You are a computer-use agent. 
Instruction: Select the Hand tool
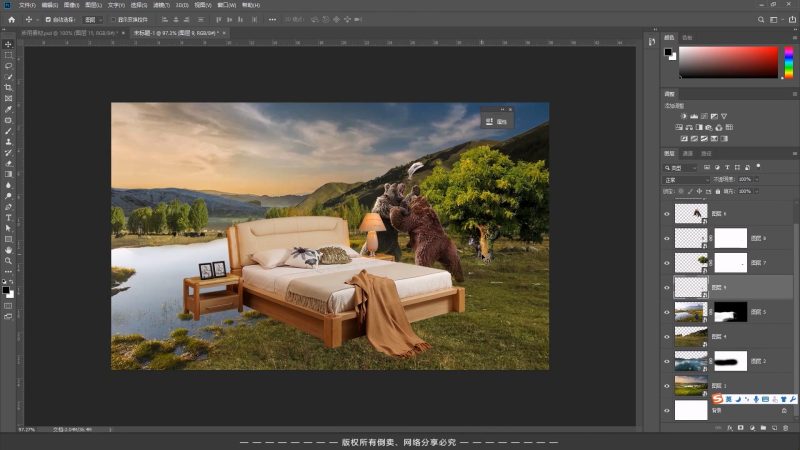pos(8,250)
